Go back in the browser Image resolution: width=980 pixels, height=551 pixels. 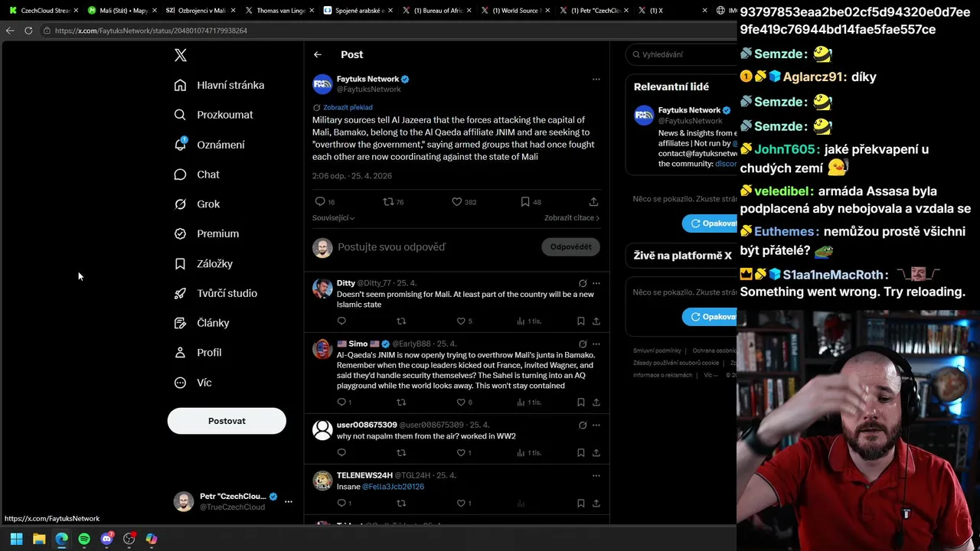pyautogui.click(x=9, y=31)
